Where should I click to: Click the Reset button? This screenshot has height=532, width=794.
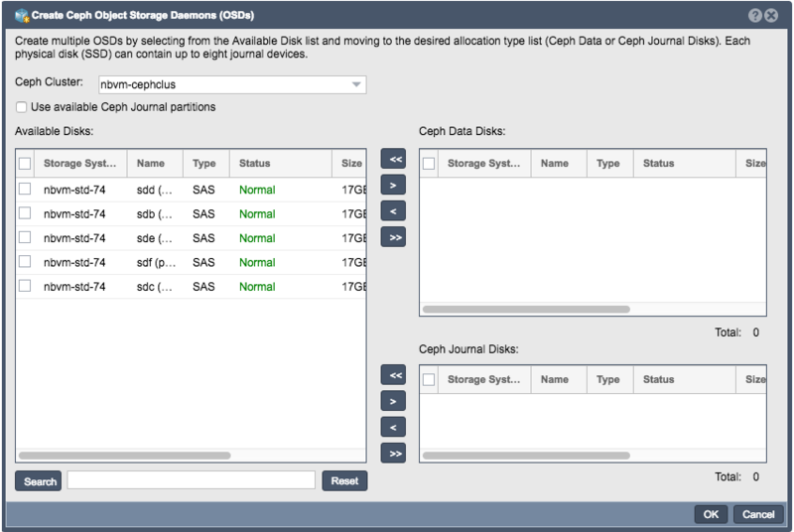click(x=344, y=480)
